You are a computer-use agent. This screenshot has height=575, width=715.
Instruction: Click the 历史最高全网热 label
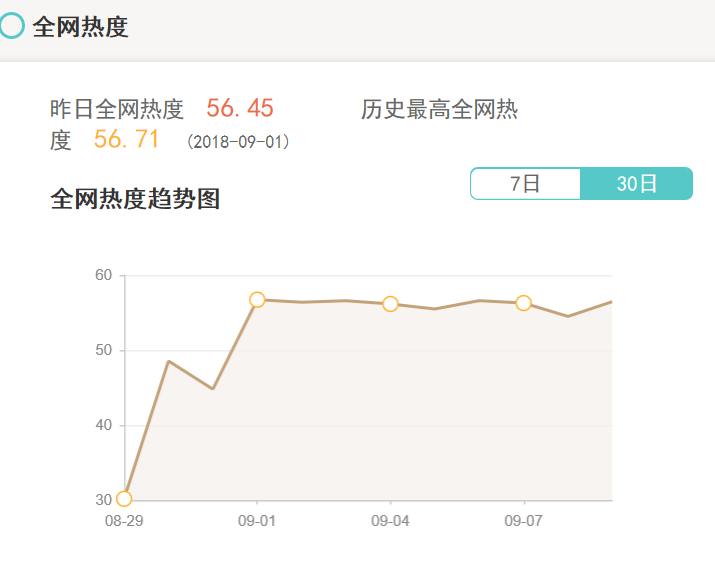click(439, 110)
